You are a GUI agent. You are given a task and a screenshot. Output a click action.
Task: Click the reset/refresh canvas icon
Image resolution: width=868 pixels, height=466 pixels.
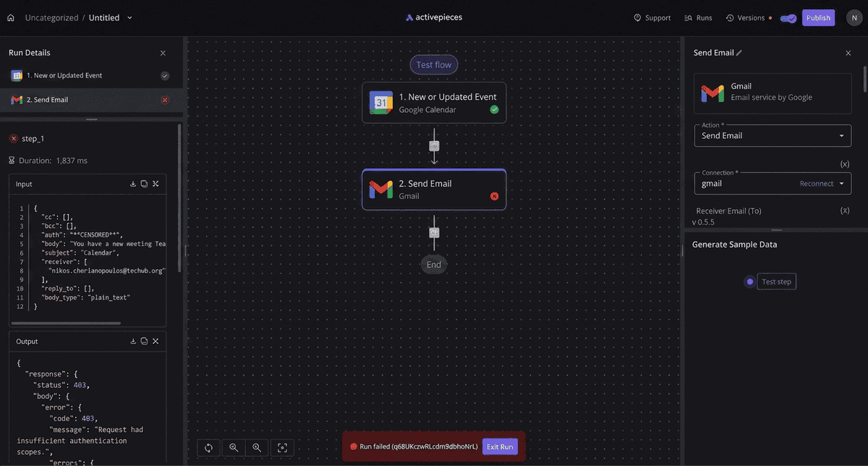(x=208, y=447)
